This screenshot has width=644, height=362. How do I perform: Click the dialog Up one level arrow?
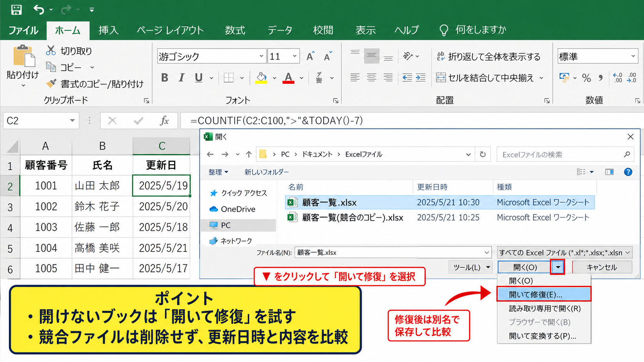(x=249, y=154)
